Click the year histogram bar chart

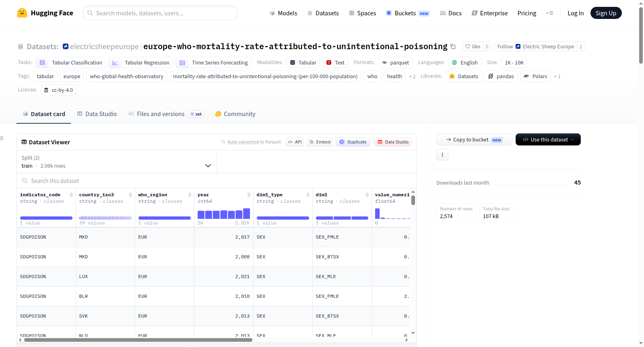tap(224, 214)
